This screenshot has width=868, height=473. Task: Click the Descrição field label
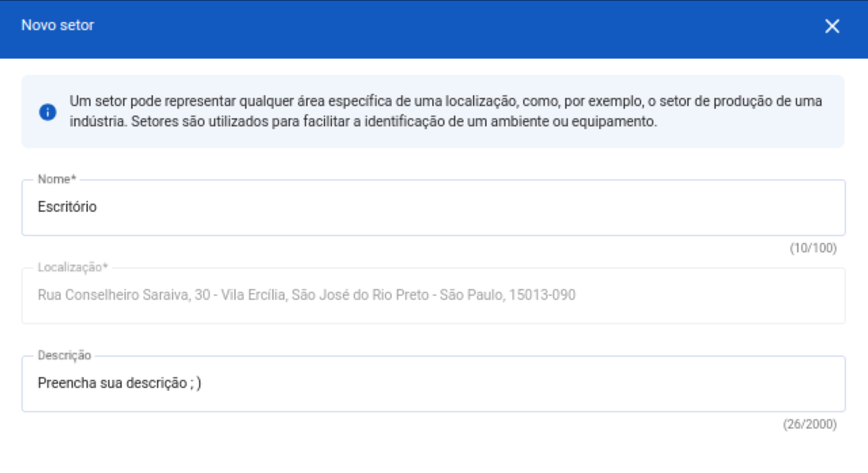click(64, 356)
